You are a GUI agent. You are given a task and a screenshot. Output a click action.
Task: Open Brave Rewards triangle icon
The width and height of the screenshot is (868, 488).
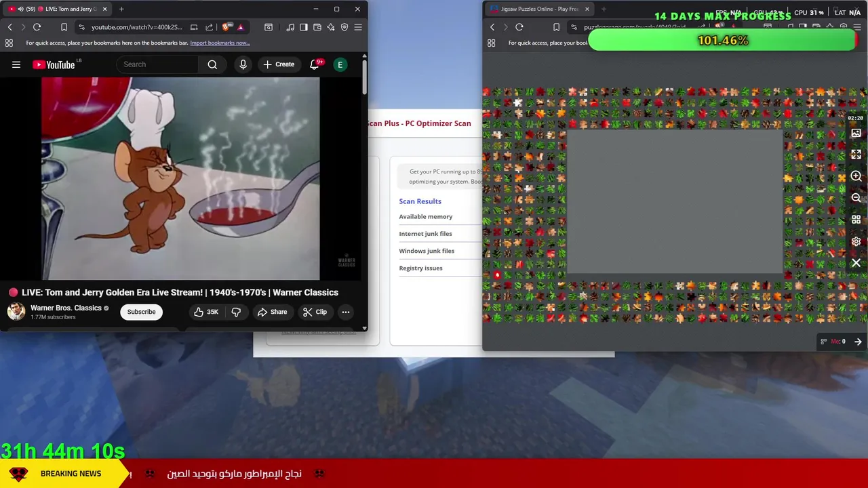(240, 27)
